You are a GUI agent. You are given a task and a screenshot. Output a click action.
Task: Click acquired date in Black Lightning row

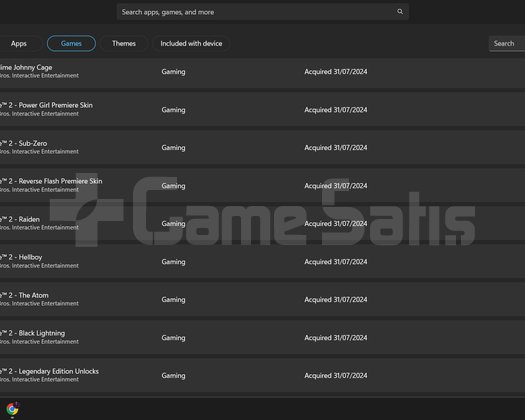[x=336, y=338]
